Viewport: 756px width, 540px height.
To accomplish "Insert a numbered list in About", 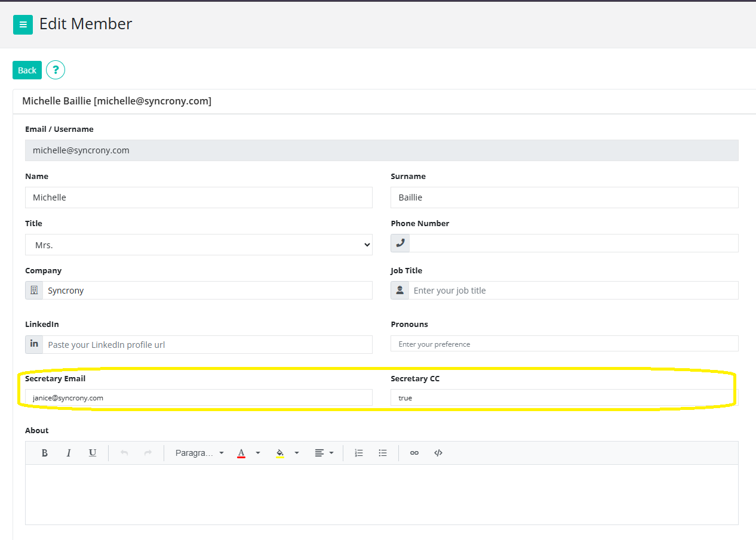I will tap(359, 453).
